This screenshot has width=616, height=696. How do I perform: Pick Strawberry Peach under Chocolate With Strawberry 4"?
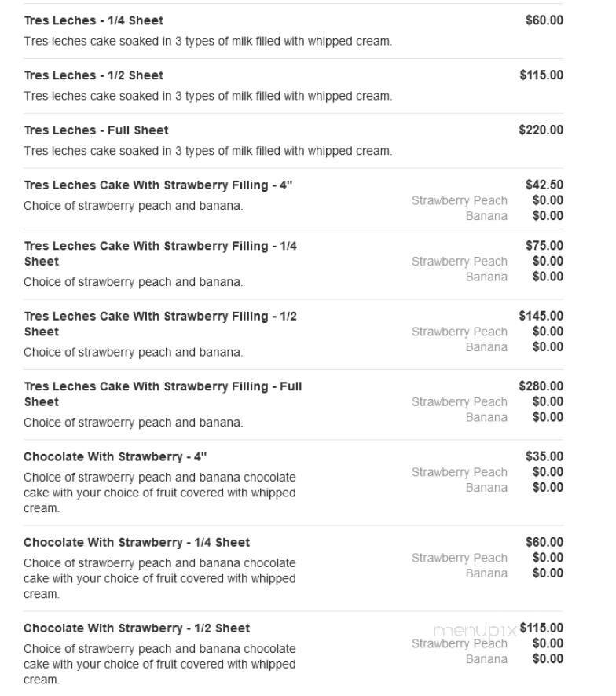pyautogui.click(x=459, y=472)
